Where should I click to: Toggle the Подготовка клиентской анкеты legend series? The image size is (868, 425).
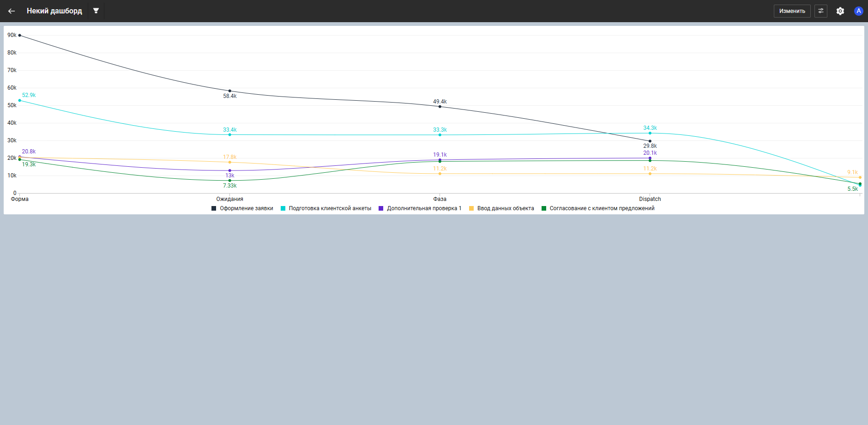(x=326, y=208)
